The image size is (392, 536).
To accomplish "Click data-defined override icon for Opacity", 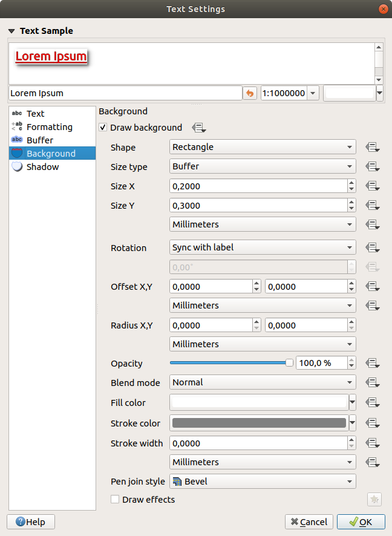I will tap(372, 364).
